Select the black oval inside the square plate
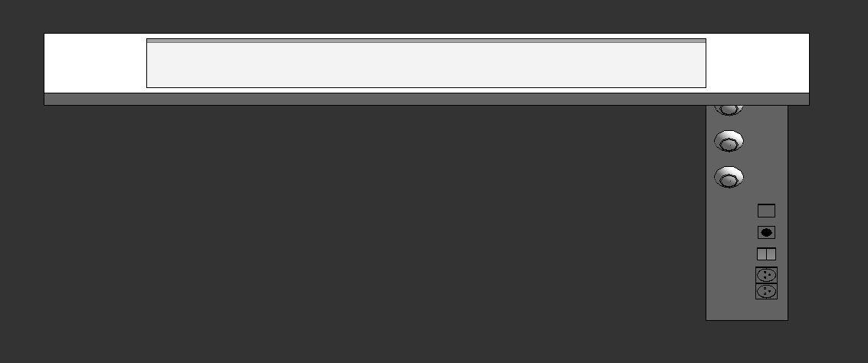Screen dimensions: 868x363 click(767, 232)
